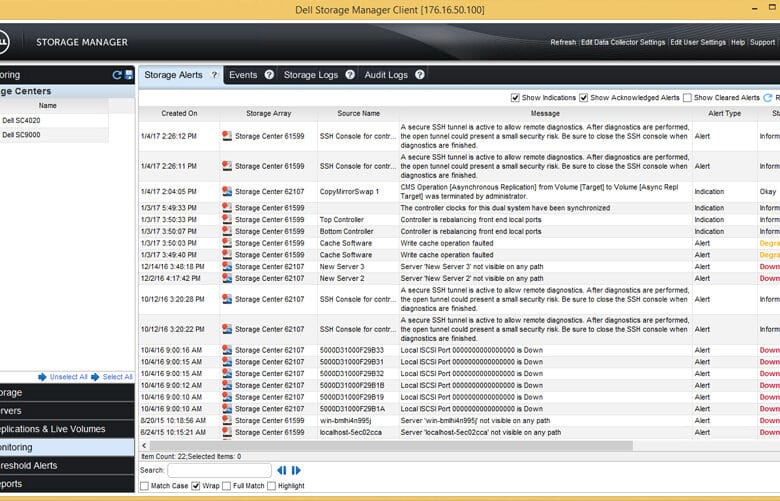Click the refresh icon beside Show Cleared Alerts
The image size is (780, 501).
point(768,98)
